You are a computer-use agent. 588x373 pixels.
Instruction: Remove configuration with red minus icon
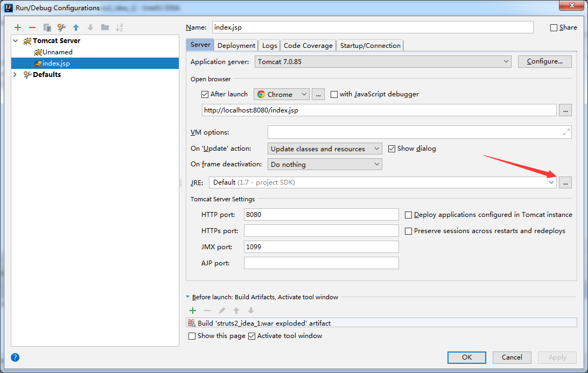tap(32, 27)
